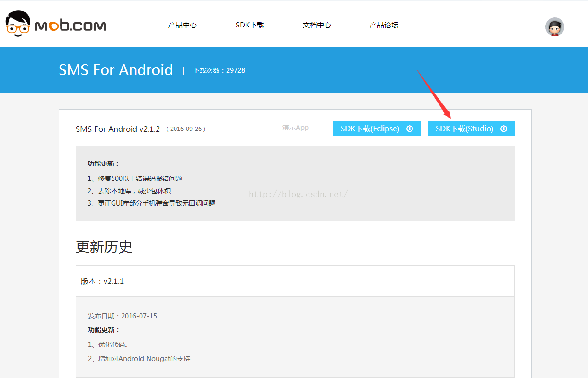Click the 版本：v2.1.1 row

295,281
